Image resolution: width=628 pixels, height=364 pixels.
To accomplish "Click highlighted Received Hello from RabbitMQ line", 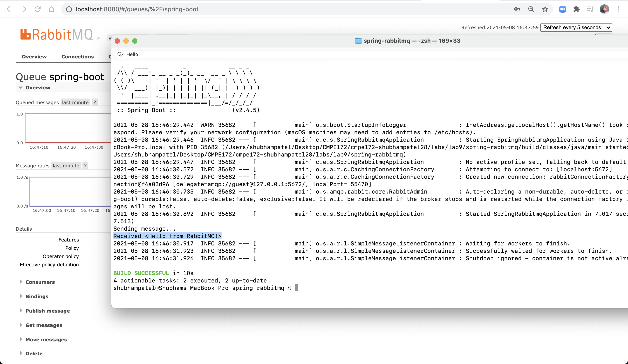I will point(167,236).
